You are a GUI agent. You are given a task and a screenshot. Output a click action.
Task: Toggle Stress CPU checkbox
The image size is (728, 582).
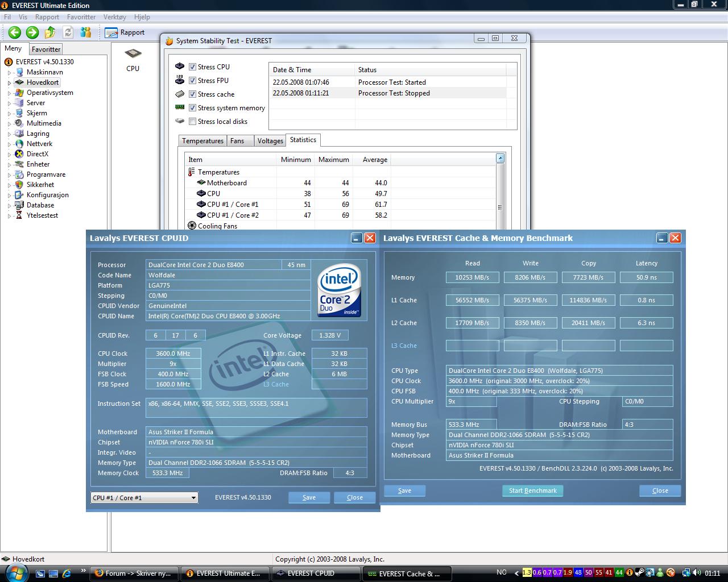(x=193, y=66)
